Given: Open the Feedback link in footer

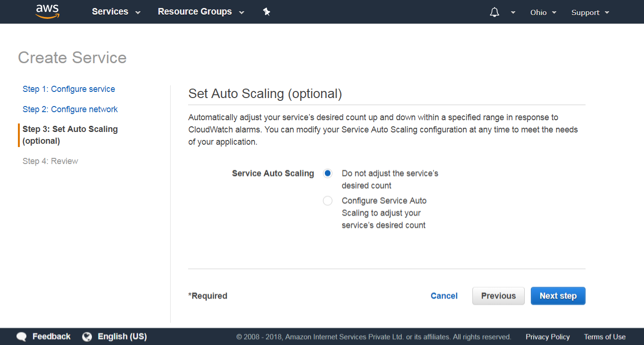Looking at the screenshot, I should coord(51,337).
